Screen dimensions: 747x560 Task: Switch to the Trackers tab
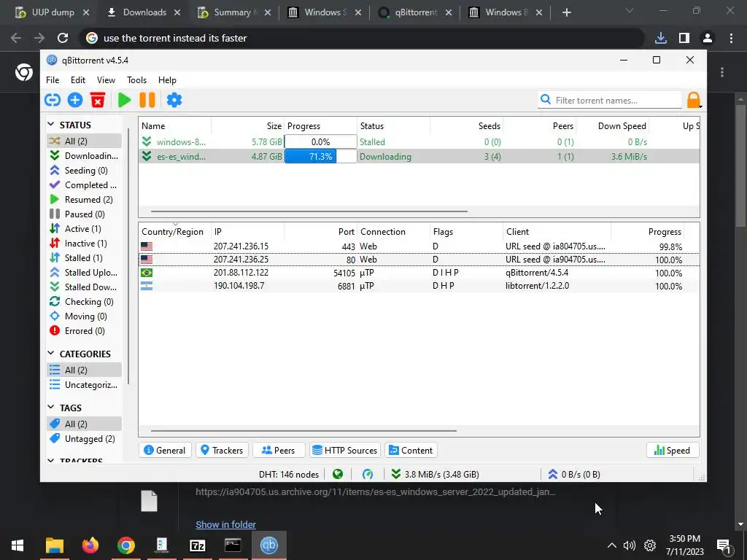[222, 451]
